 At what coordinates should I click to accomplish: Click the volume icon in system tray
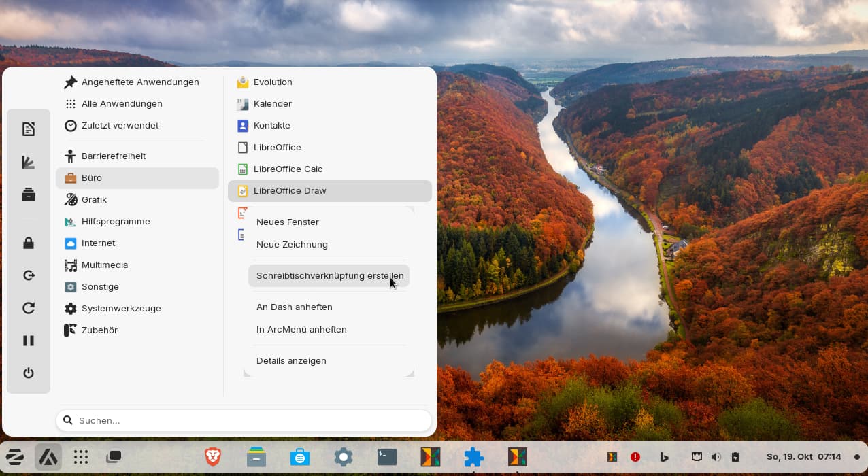point(716,457)
